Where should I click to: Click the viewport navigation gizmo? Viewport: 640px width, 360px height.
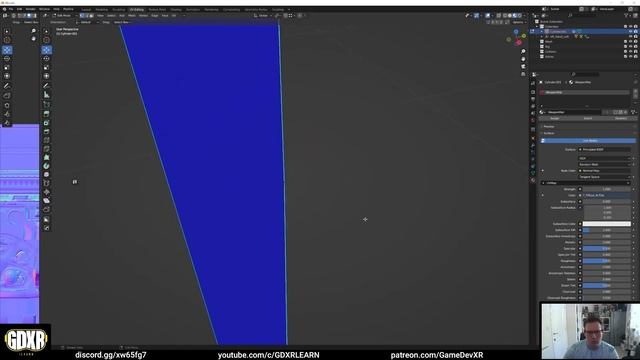(516, 37)
